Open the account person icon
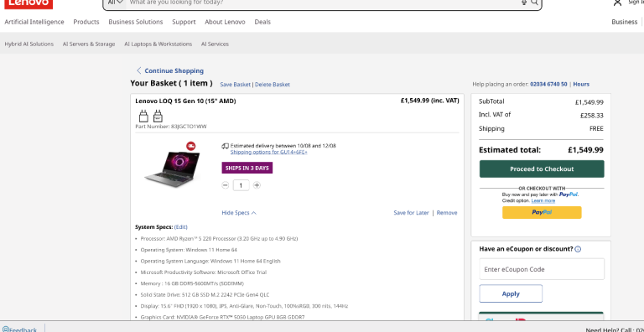Screen dimensions: 644x332 [617, 3]
